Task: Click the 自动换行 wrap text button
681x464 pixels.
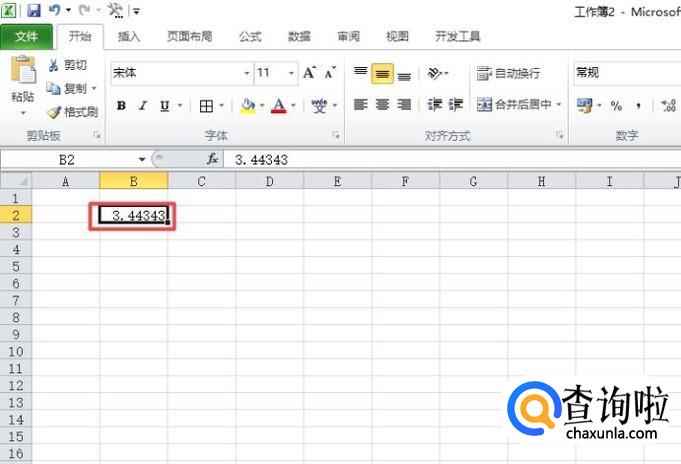Action: click(x=508, y=73)
